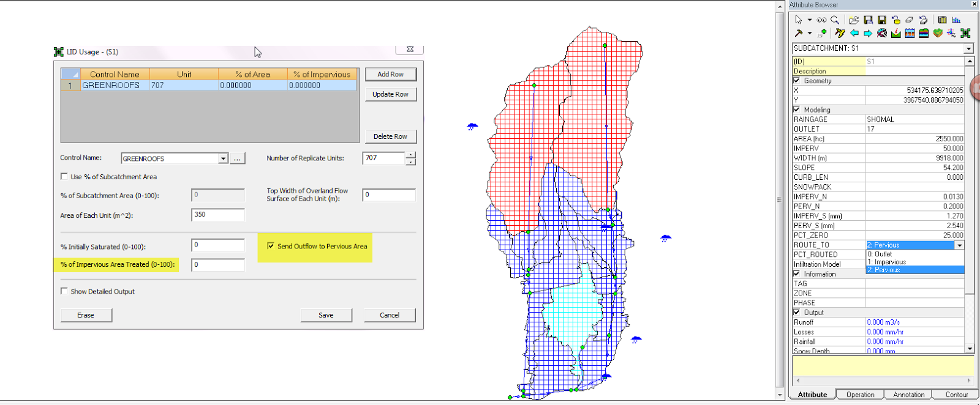Collapse the Modeling section checkbox
Image resolution: width=980 pixels, height=405 pixels.
(797, 110)
